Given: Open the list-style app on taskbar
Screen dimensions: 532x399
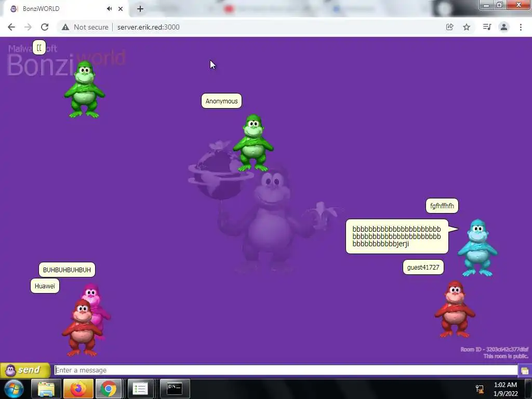Looking at the screenshot, I should [x=140, y=389].
